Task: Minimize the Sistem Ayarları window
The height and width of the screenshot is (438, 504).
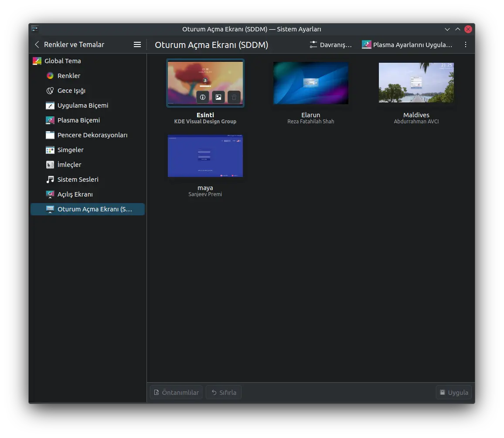Action: (447, 29)
